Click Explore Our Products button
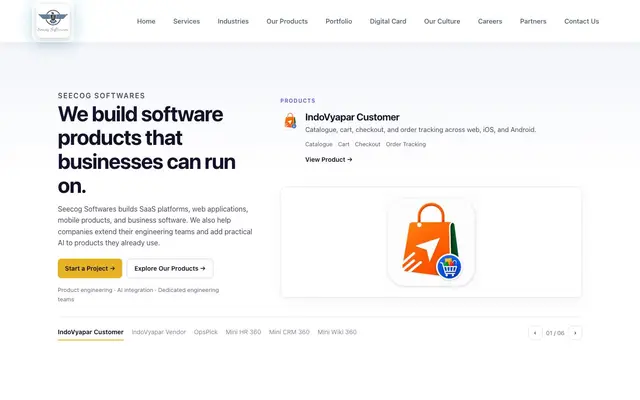Screen dimensions: 640x400 click(170, 268)
